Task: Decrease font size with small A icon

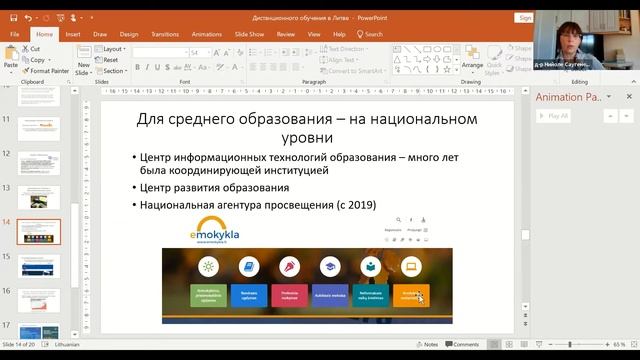Action: (227, 53)
